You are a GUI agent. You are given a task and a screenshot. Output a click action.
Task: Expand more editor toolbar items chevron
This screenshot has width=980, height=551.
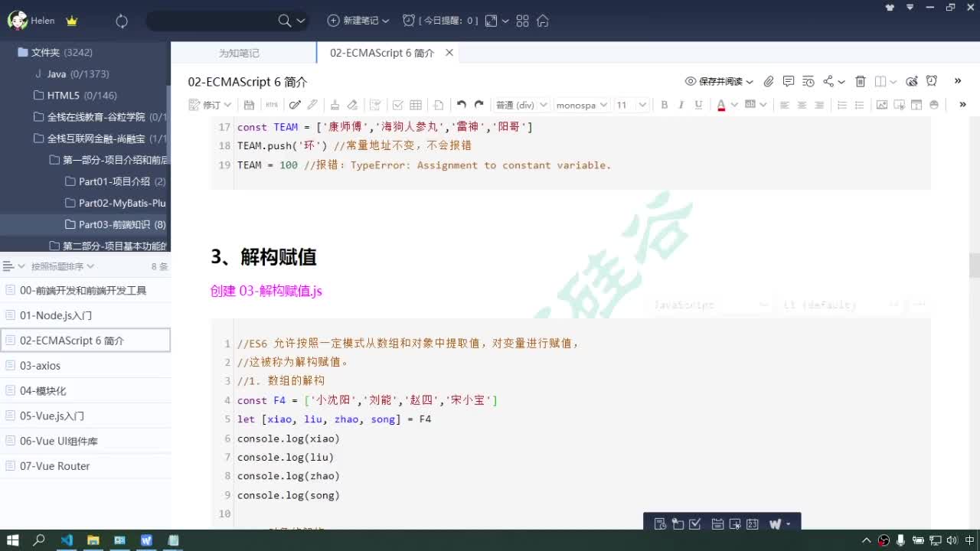click(x=962, y=105)
